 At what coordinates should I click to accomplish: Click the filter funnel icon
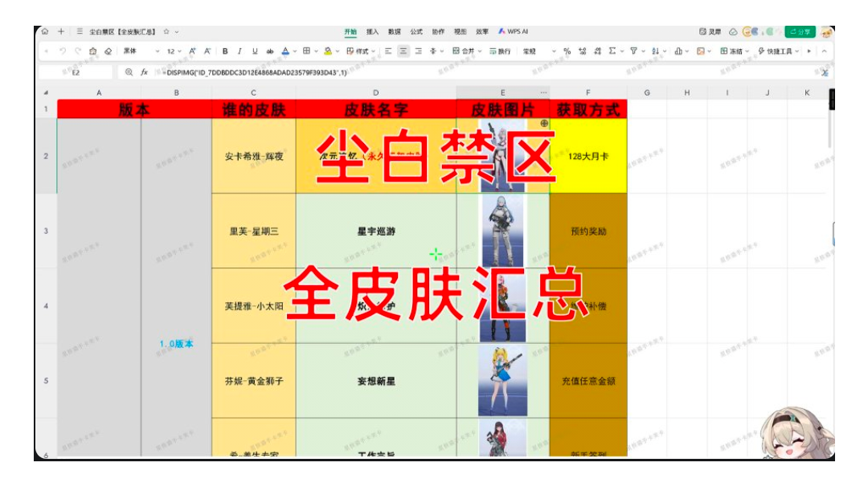click(x=633, y=51)
